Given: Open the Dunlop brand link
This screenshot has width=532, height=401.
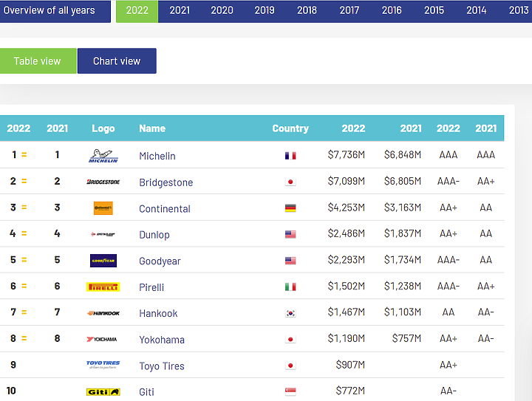Looking at the screenshot, I should pos(154,235).
